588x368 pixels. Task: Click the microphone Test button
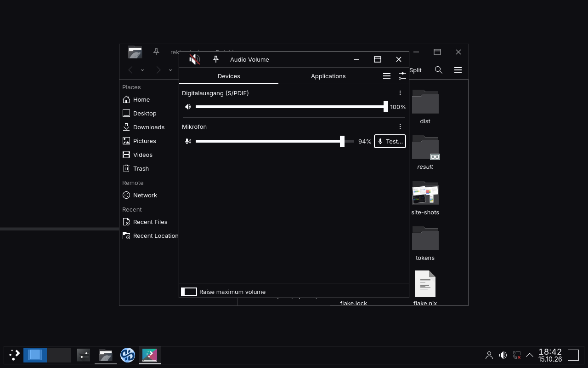coord(390,141)
